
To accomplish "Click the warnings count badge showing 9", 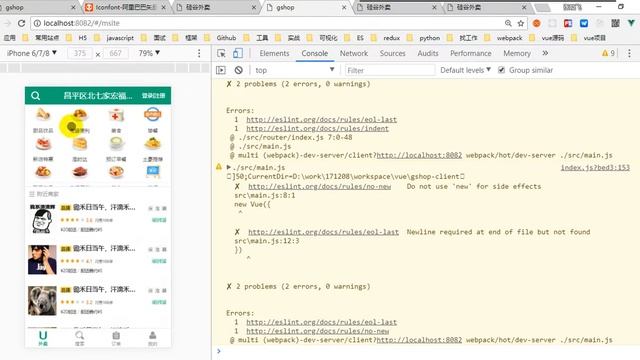I will pos(608,53).
